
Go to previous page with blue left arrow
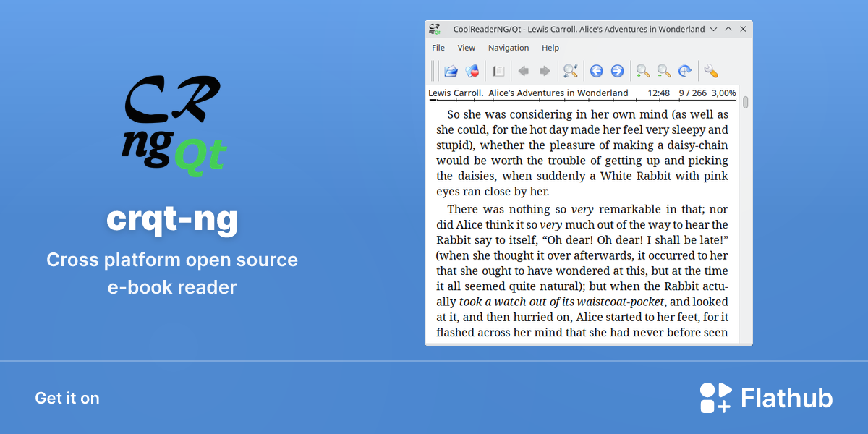[x=596, y=71]
